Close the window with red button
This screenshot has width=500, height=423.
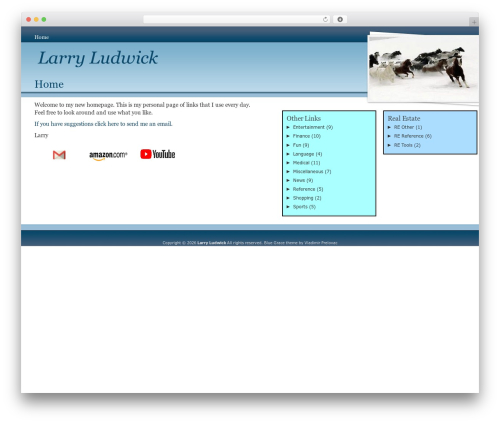[29, 19]
